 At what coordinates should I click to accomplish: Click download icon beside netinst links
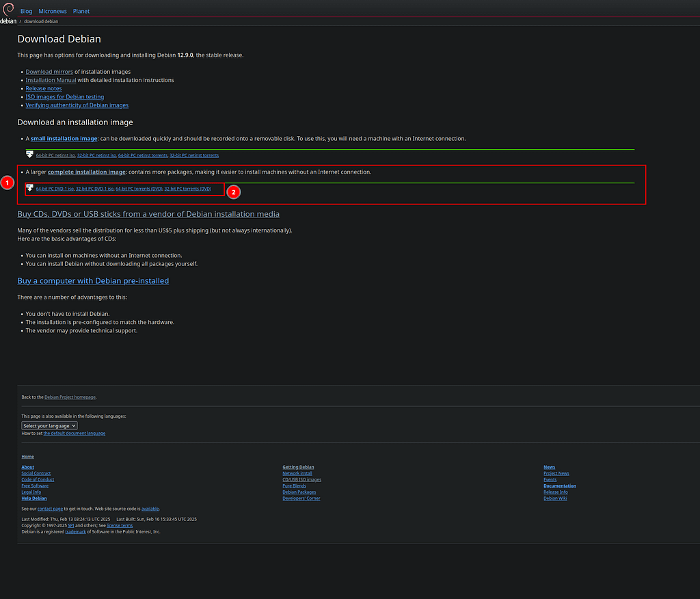click(x=29, y=155)
